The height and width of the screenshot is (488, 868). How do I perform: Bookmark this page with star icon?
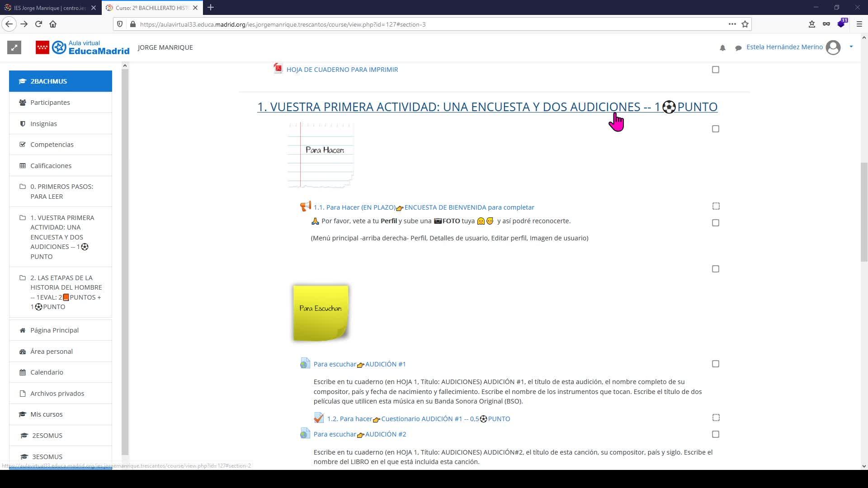(x=745, y=24)
